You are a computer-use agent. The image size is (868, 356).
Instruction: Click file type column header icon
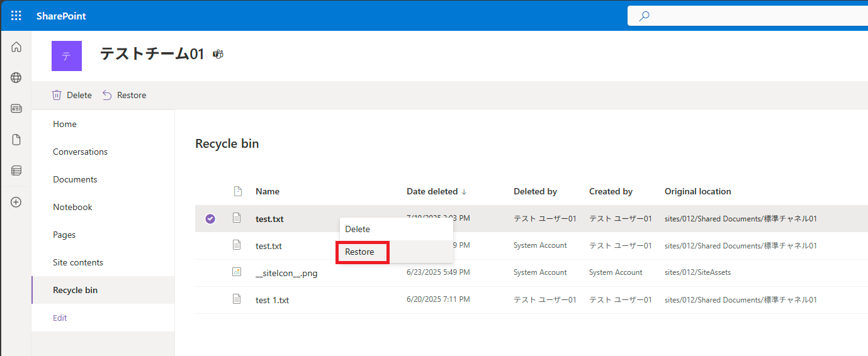click(237, 191)
